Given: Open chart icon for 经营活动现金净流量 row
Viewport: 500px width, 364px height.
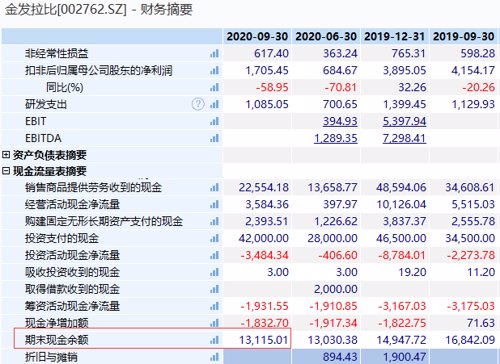Looking at the screenshot, I should pos(214,204).
